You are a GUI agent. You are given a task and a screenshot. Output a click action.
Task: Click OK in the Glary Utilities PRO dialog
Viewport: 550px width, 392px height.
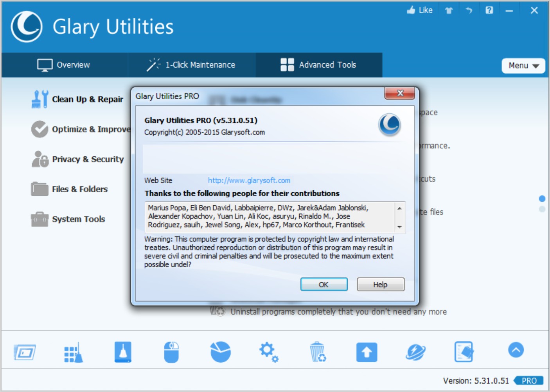click(324, 285)
